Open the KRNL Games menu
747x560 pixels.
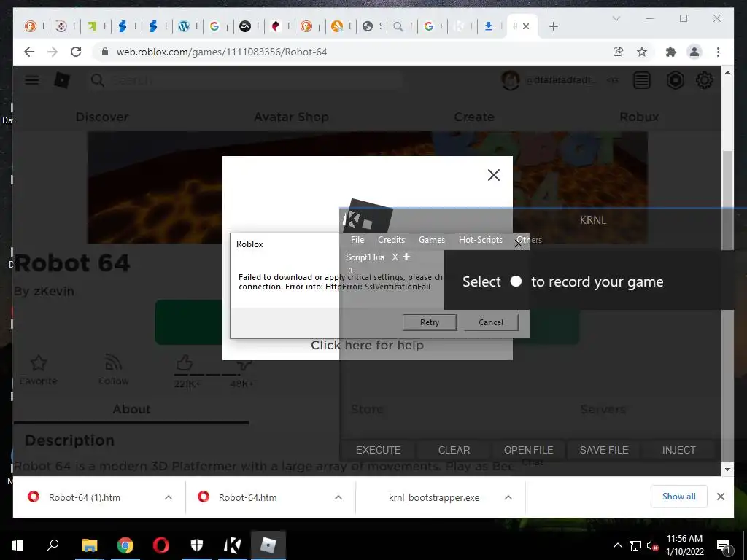pos(432,239)
